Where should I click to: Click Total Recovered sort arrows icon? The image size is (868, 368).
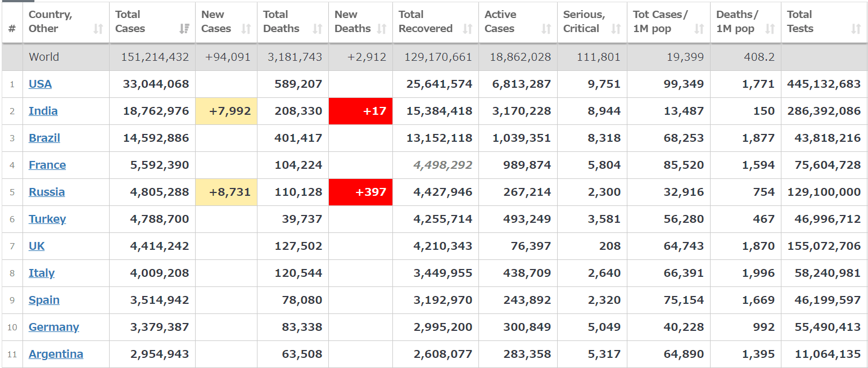[467, 29]
